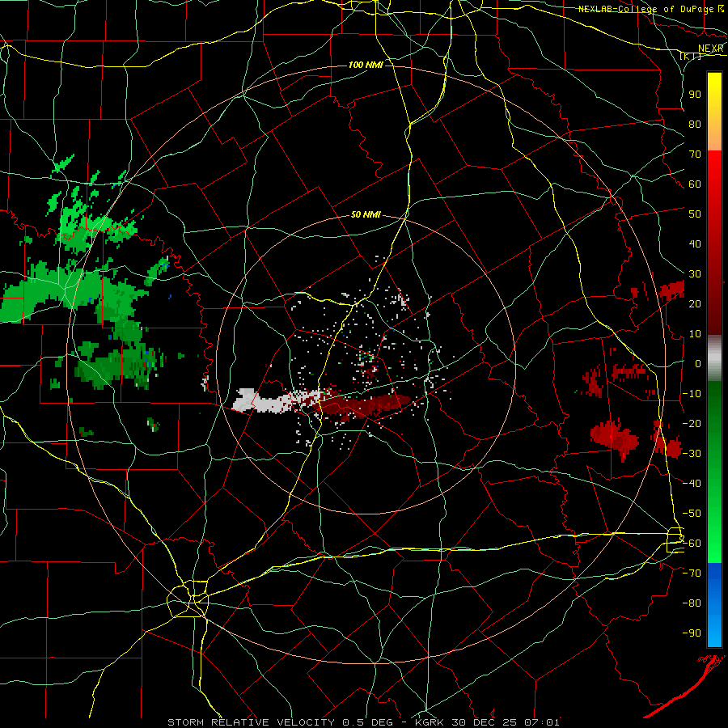
Task: Click the -70 scale label
Action: coord(692,574)
